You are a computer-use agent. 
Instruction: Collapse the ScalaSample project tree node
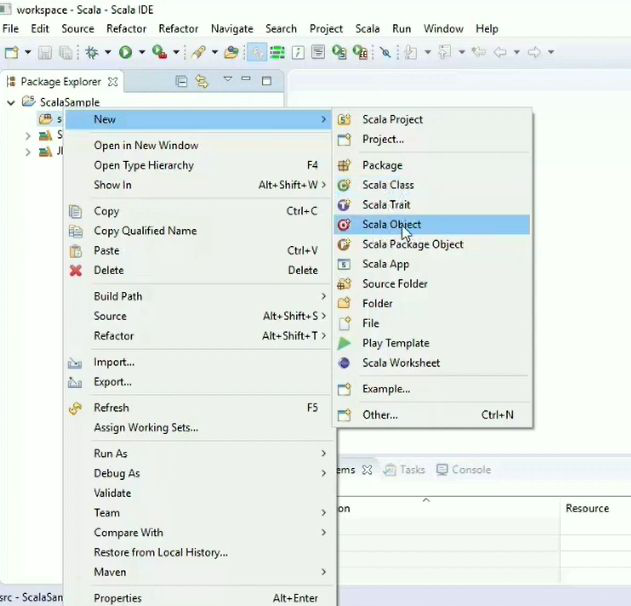(x=11, y=103)
